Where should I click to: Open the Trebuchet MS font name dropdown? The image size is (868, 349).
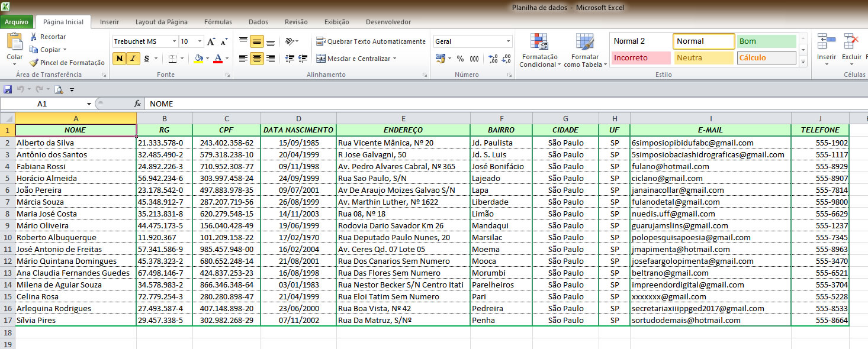(174, 41)
